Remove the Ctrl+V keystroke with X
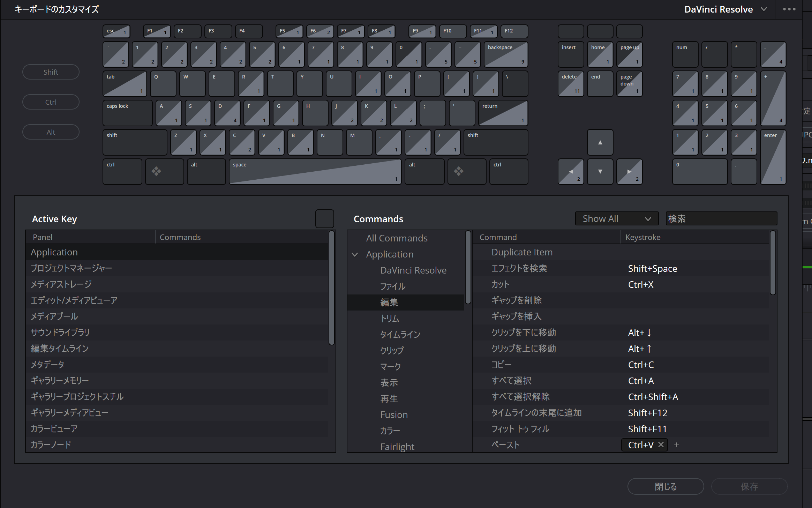The image size is (812, 508). (661, 444)
